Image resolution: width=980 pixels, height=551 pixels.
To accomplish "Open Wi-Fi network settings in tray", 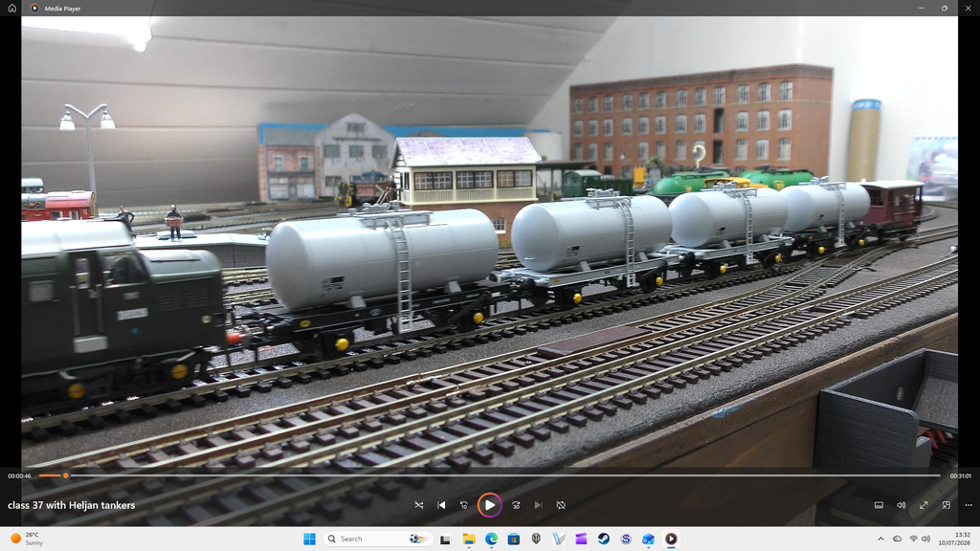I will (913, 539).
